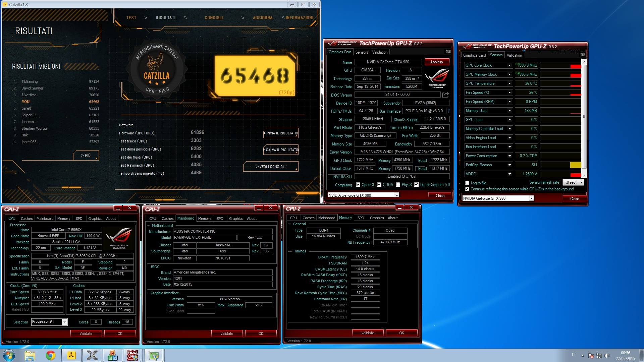
Task: Click the Catzilla Certified badge logo
Action: [x=157, y=69]
